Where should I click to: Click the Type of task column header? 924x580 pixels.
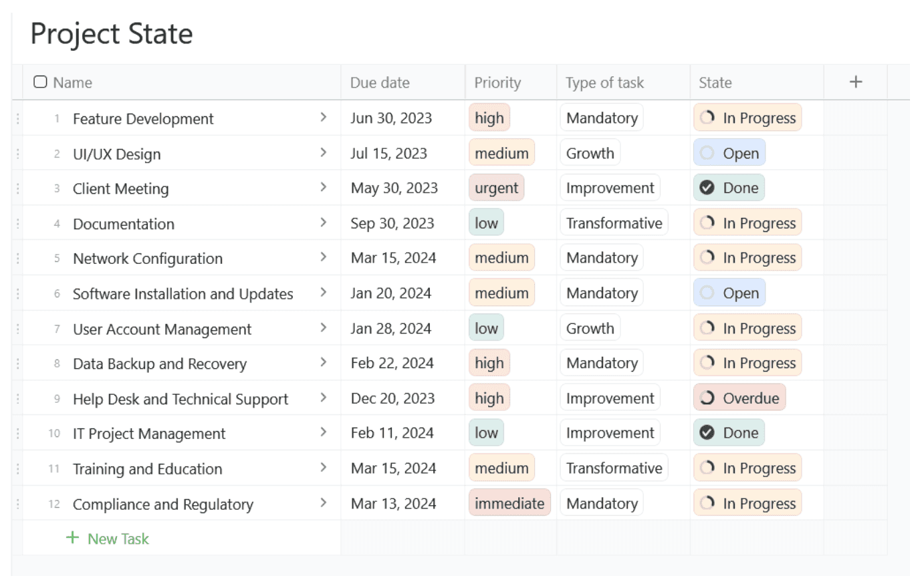tap(604, 82)
